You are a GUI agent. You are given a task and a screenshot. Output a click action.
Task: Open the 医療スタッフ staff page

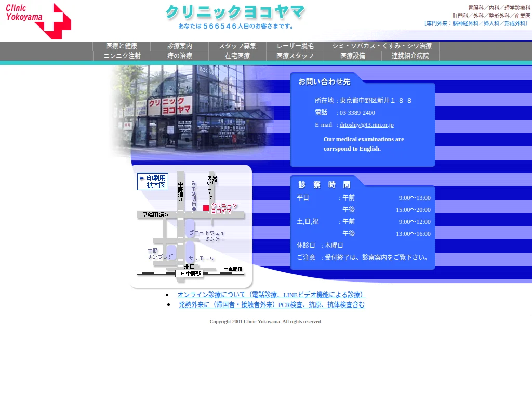tap(294, 56)
